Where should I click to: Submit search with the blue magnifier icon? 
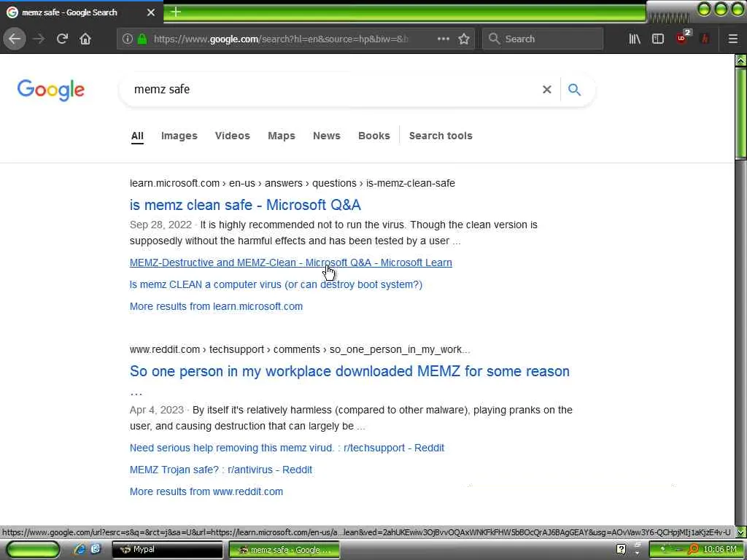click(575, 90)
